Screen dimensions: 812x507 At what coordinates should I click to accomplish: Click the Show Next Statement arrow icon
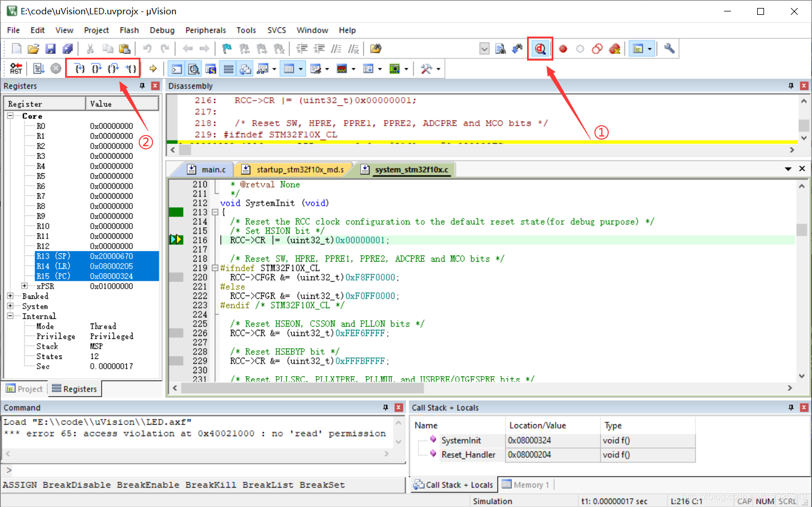click(x=153, y=69)
